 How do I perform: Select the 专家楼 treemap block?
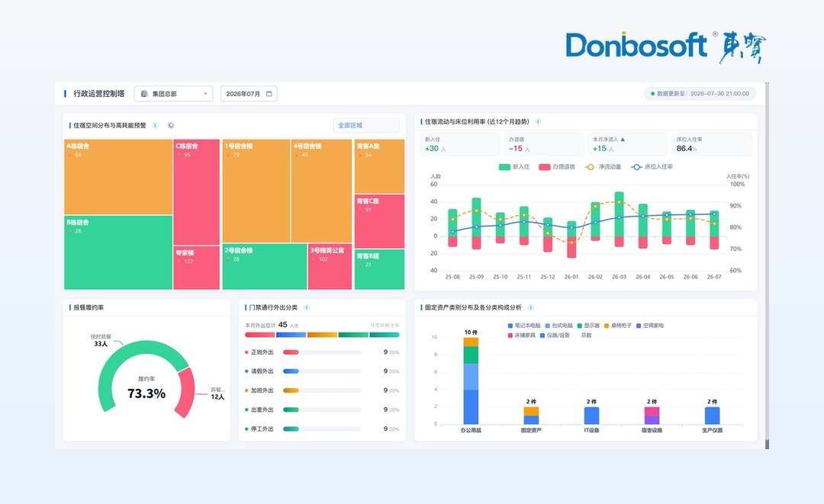click(x=197, y=268)
